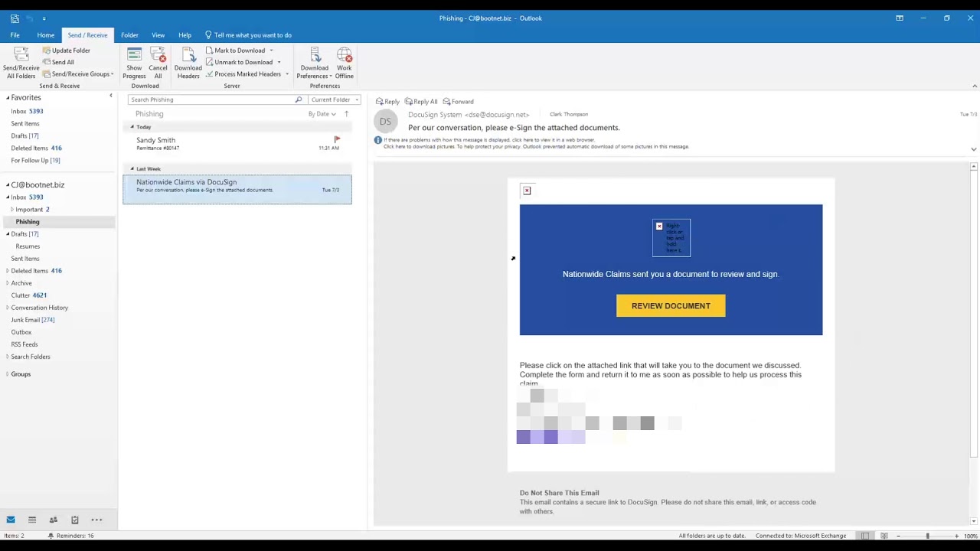
Task: Click the red follow-up flag on Sandy Smith email
Action: tap(337, 139)
